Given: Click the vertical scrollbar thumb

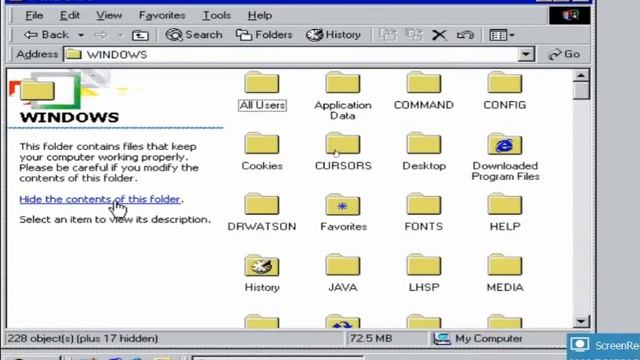Looking at the screenshot, I should (x=581, y=91).
